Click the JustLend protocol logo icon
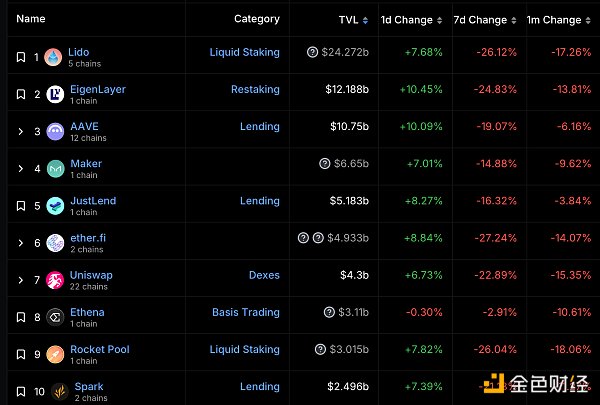Screen dimensions: 600x405 55,206
